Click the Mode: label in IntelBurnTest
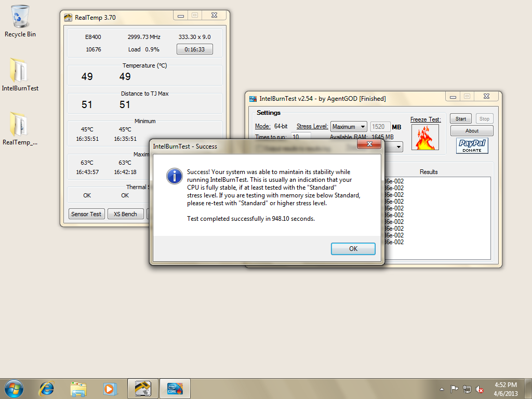The image size is (532, 399). coord(262,126)
